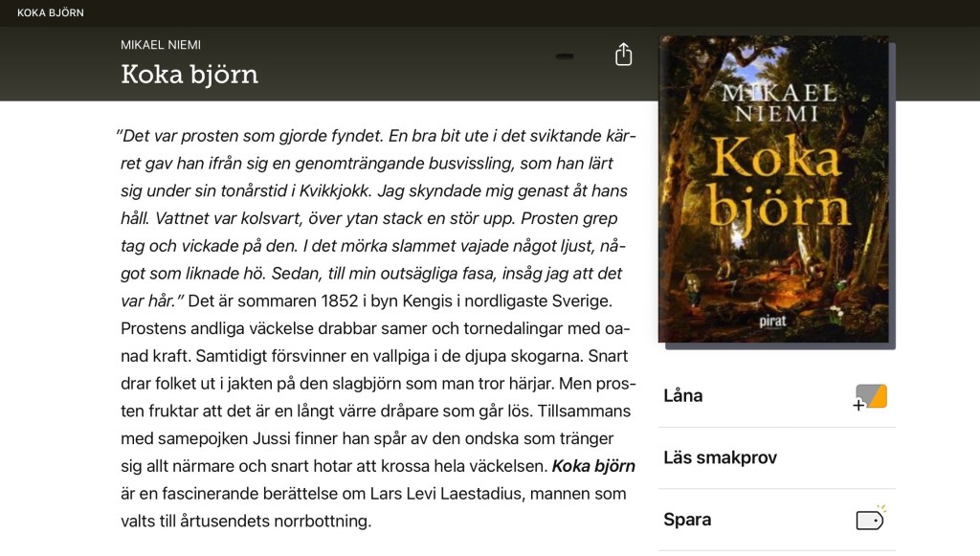Click the KOKA BJÖRN top bar label
980x556 pixels.
click(x=51, y=12)
